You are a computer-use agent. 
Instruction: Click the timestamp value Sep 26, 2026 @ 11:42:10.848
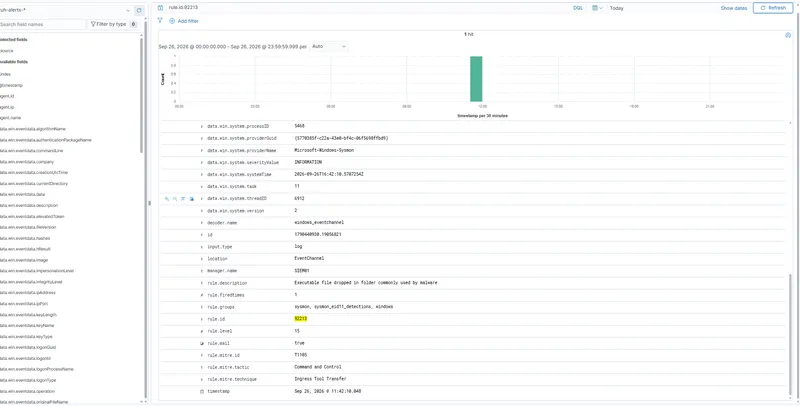[x=328, y=391]
